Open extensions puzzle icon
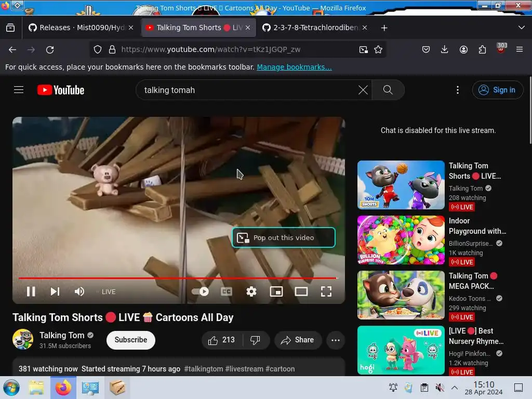532x399 pixels. pos(482,49)
